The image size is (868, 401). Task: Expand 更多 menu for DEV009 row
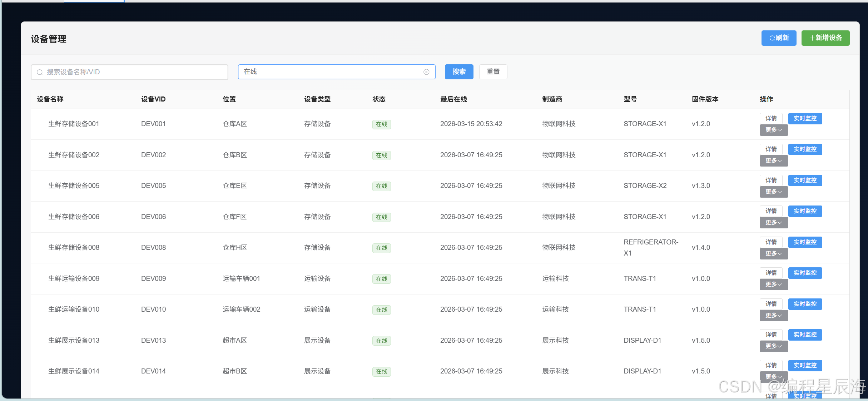(774, 284)
